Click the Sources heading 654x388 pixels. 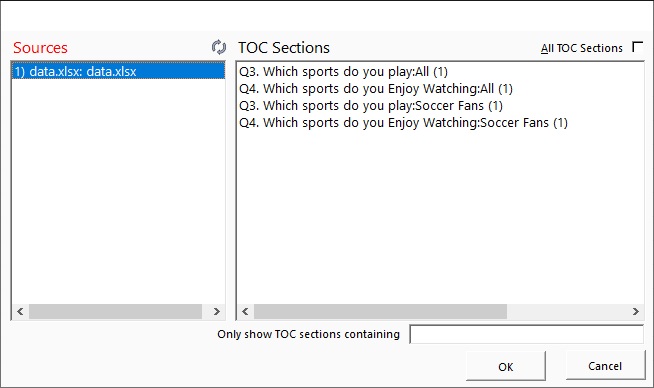[x=40, y=48]
